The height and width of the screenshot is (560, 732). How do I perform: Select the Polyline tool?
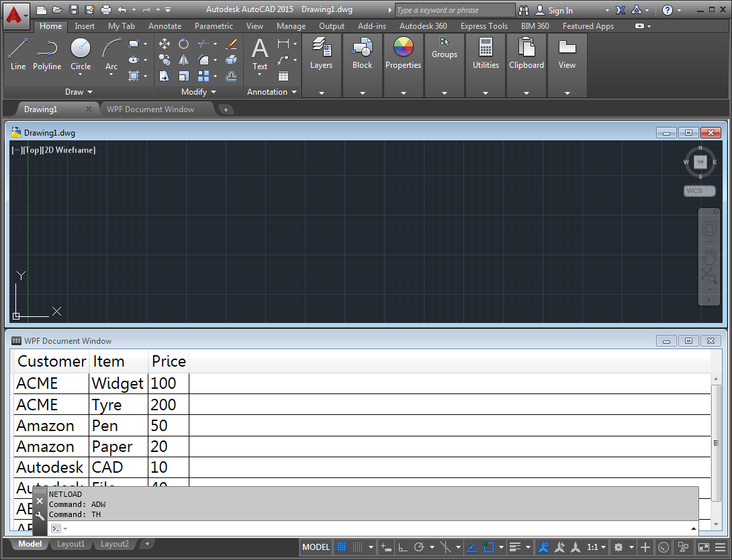pyautogui.click(x=47, y=54)
